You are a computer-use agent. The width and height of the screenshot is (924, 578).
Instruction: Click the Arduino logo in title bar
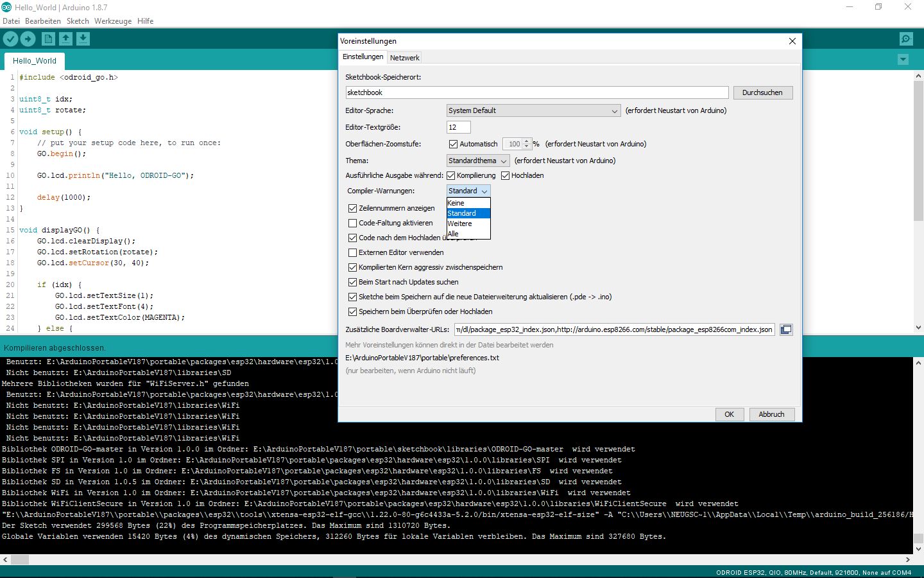(x=6, y=7)
